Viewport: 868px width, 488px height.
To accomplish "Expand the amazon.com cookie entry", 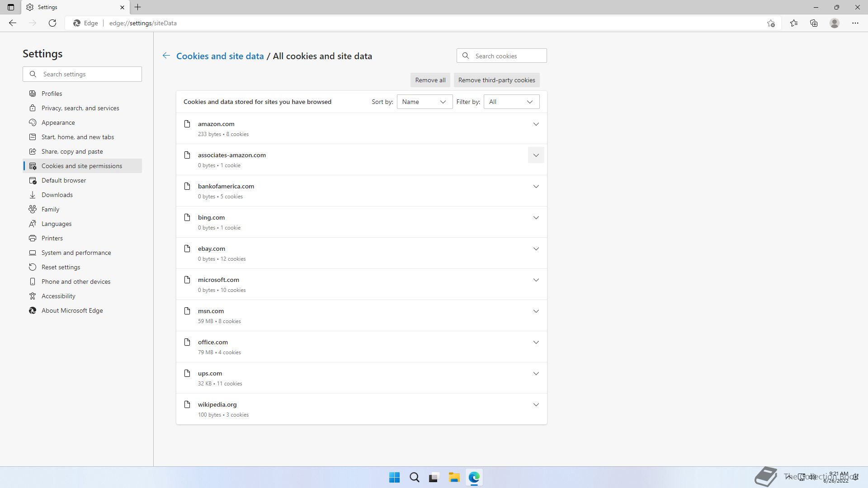I will coord(536,124).
